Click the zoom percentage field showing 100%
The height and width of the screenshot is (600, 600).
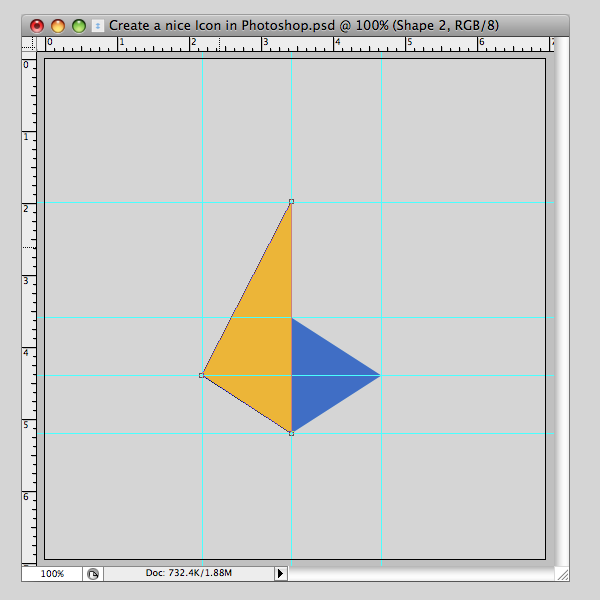[x=52, y=574]
